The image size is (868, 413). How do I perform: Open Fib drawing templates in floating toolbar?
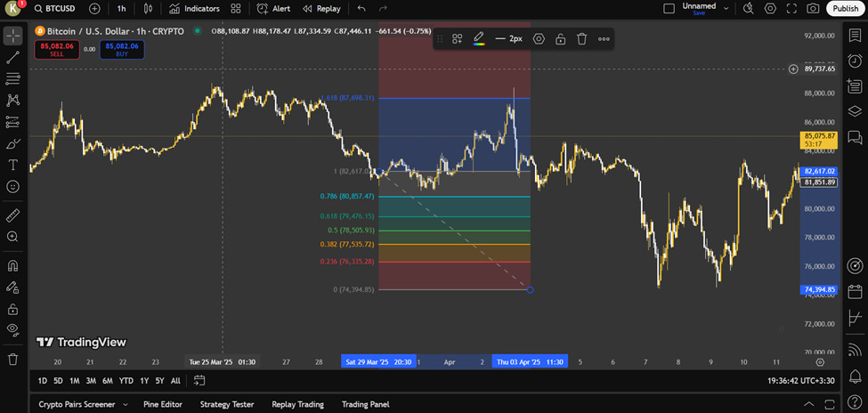coord(458,39)
